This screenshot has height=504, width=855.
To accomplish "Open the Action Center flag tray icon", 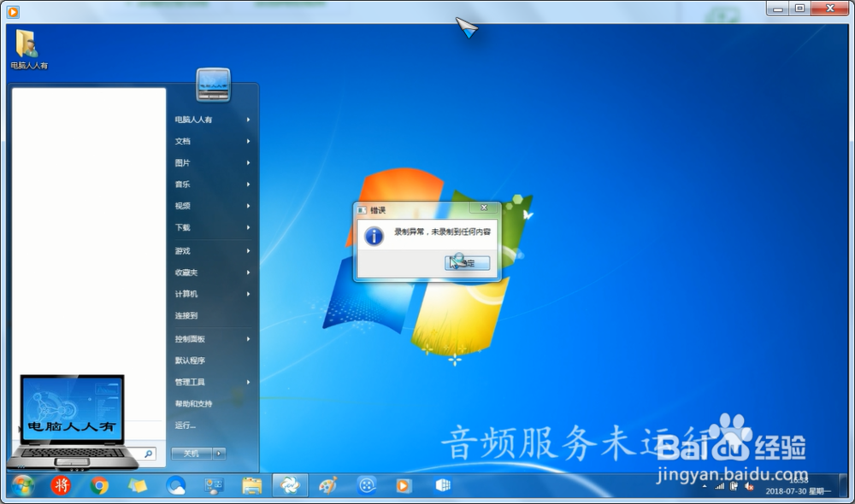I will point(734,487).
